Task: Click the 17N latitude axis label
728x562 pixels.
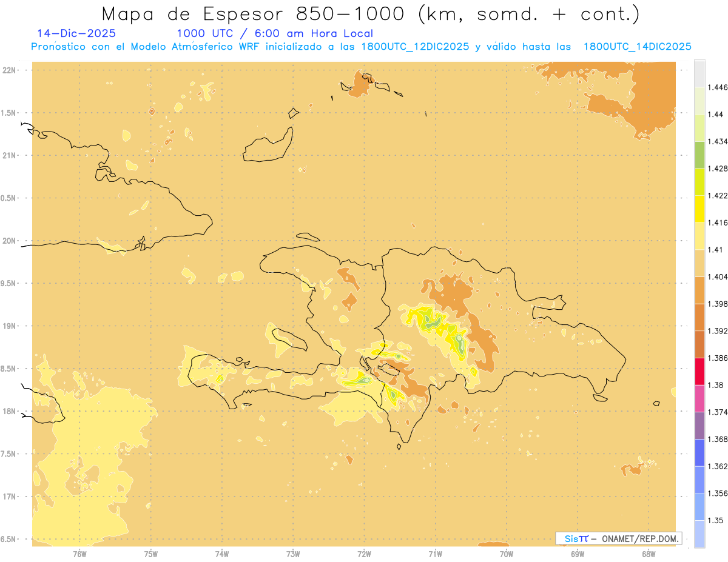Action: pos(10,497)
